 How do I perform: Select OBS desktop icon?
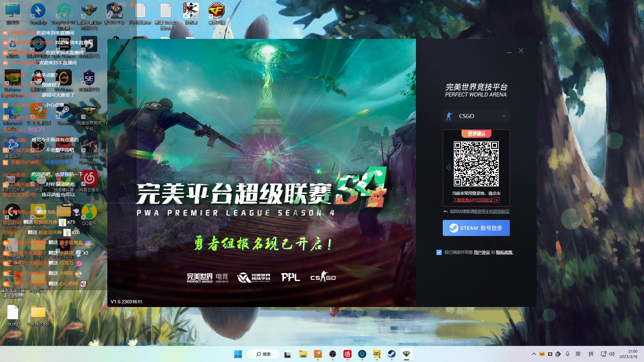[x=38, y=148]
